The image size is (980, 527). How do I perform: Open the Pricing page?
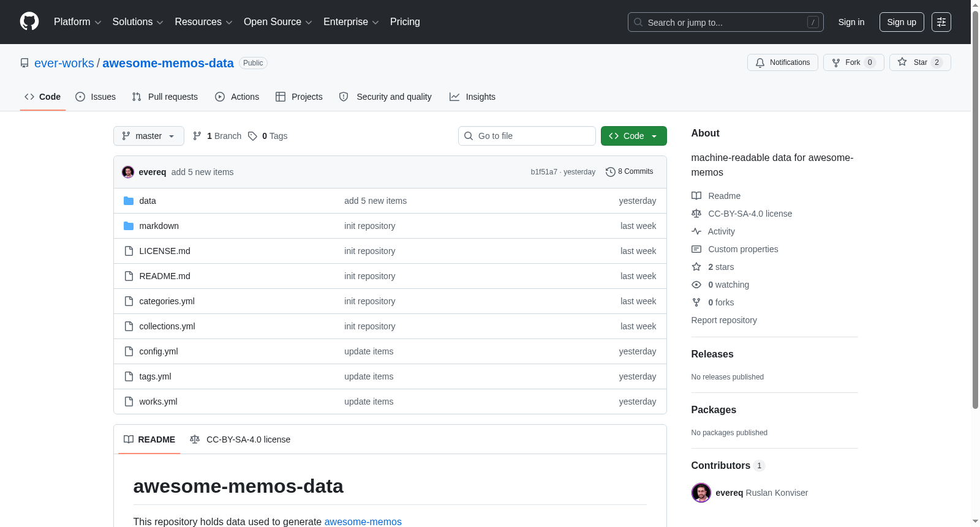[405, 22]
